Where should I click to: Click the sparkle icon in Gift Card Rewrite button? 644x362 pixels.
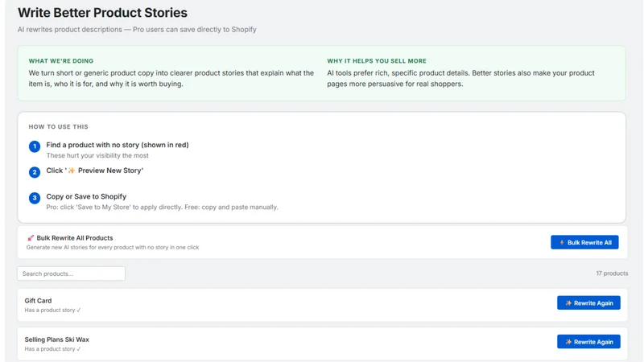click(x=568, y=303)
